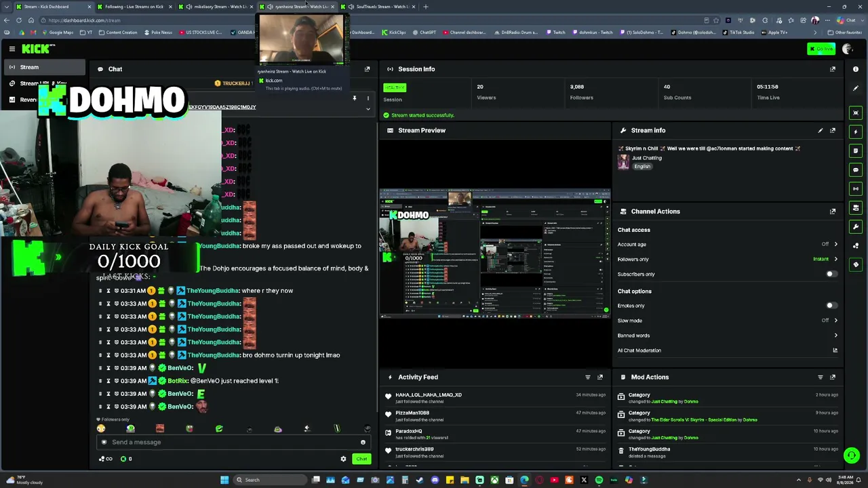Toggle the lightning activity sidebar widget icon
The width and height of the screenshot is (868, 488).
pos(856,131)
